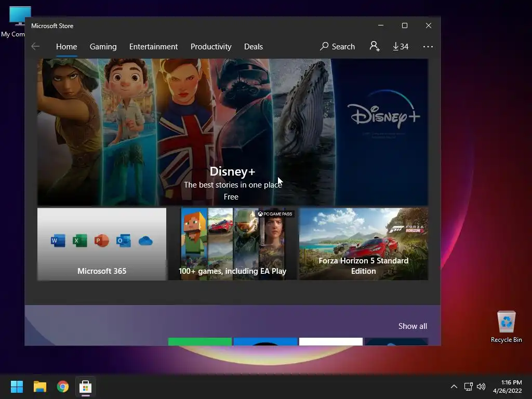Image resolution: width=532 pixels, height=399 pixels.
Task: Launch Google Chrome from the taskbar
Action: click(x=63, y=387)
